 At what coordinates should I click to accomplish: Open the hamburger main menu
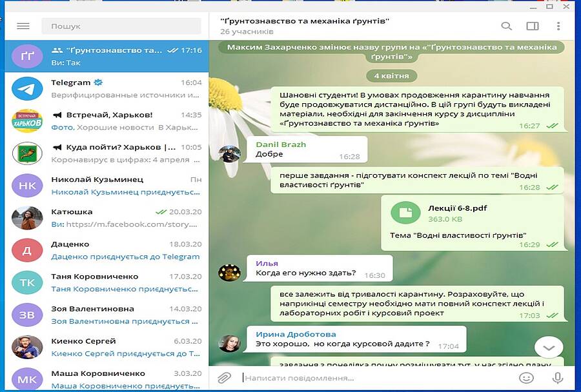pyautogui.click(x=23, y=26)
